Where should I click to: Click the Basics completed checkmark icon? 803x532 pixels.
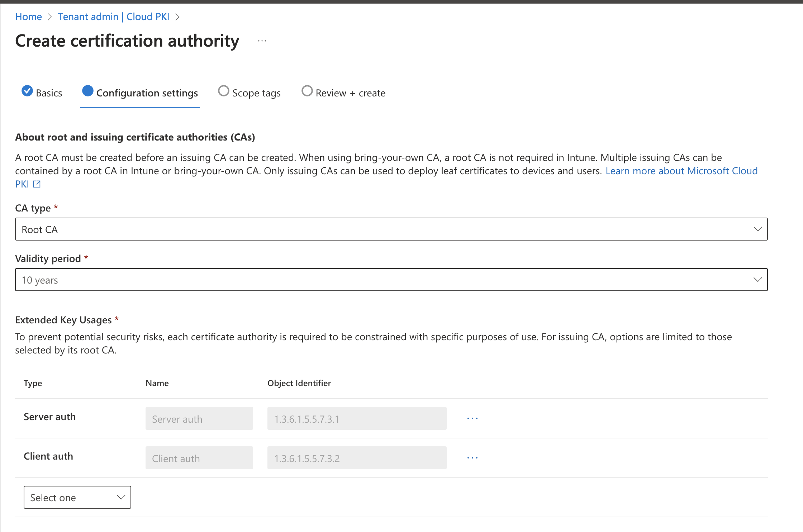[27, 91]
